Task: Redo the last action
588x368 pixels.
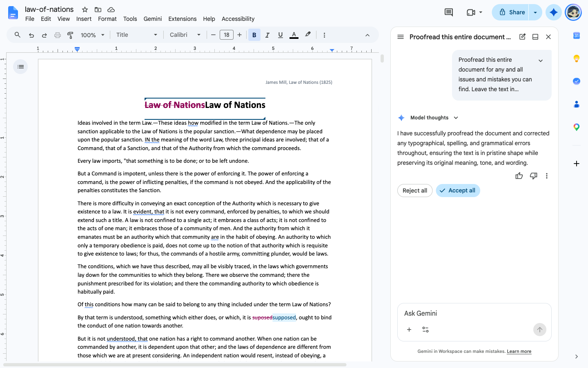Action: (45, 35)
